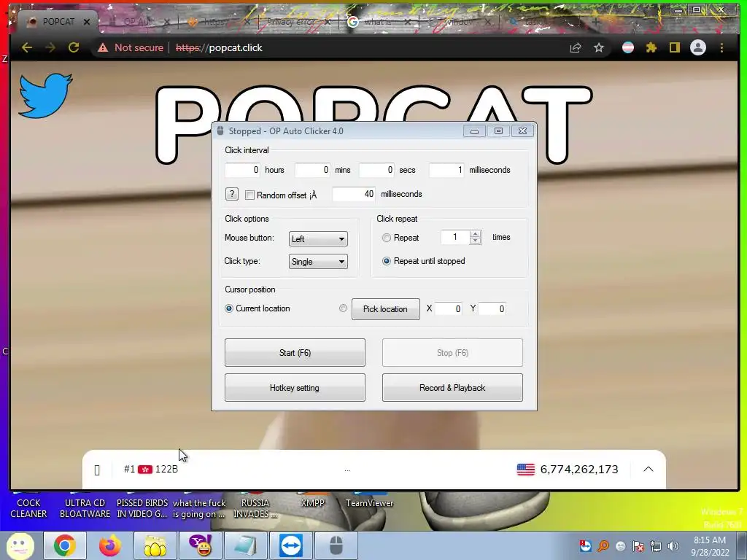Click the Y coordinate field
747x560 pixels.
(x=492, y=309)
